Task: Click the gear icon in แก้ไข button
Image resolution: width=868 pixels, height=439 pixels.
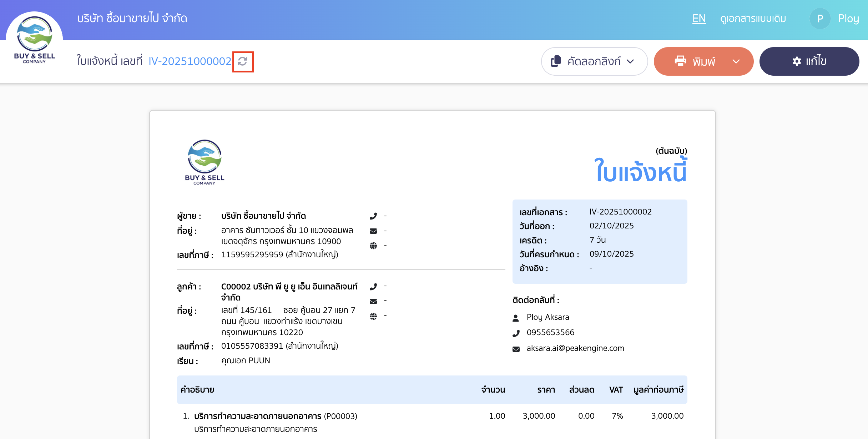Action: pyautogui.click(x=797, y=61)
